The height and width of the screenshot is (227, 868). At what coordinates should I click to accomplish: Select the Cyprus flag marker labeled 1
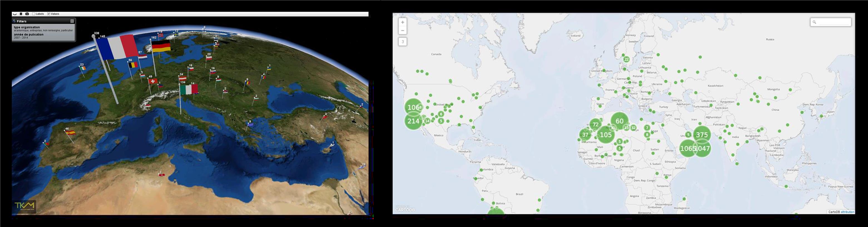click(332, 145)
